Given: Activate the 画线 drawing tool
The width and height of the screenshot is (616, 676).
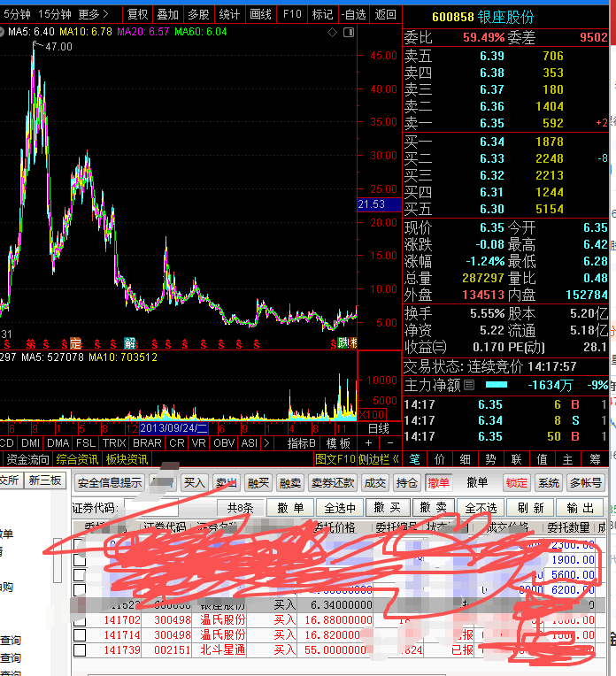Looking at the screenshot, I should pos(260,15).
